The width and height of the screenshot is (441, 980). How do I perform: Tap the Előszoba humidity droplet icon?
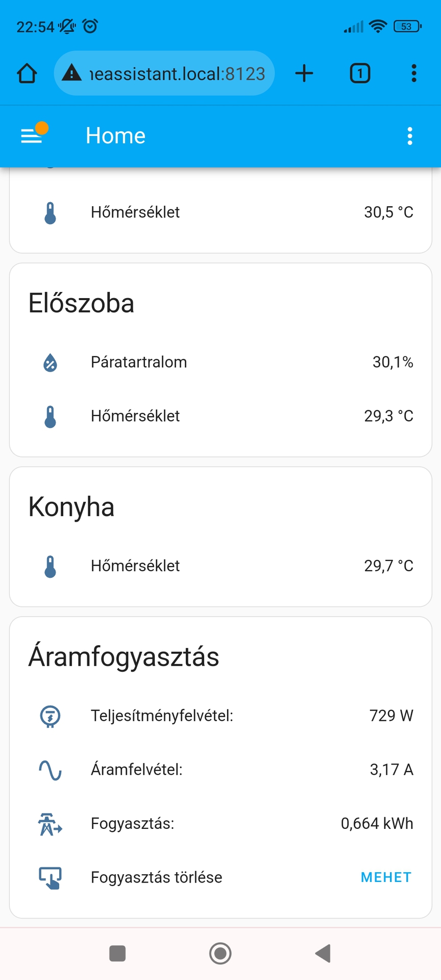[x=50, y=362]
